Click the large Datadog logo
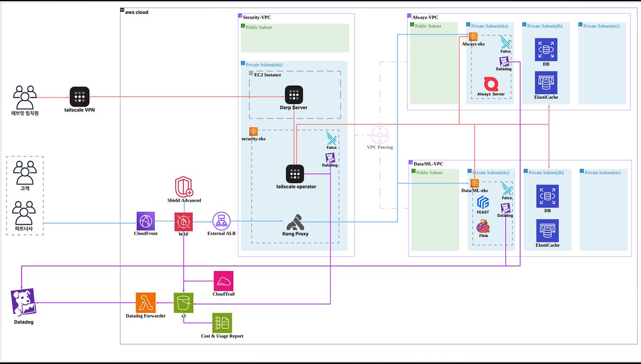This screenshot has height=364, width=641. point(23,303)
